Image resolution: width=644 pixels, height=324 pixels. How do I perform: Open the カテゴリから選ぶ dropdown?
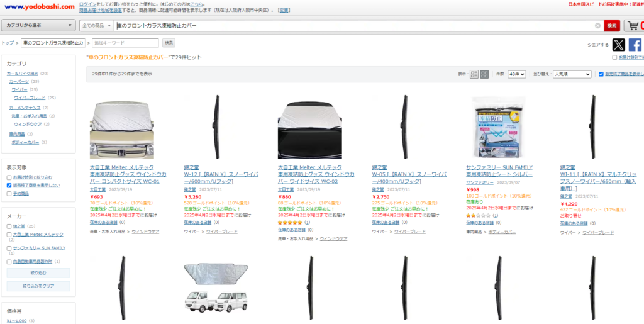click(x=38, y=25)
